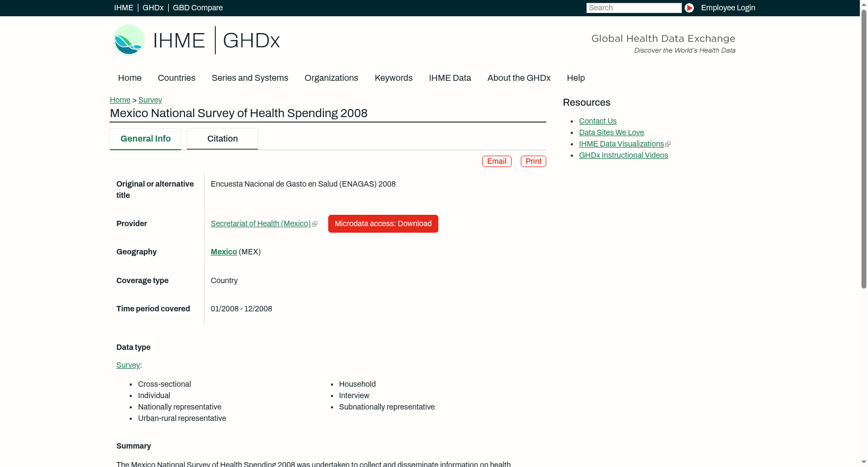
Task: Open GBD Compare in top bar
Action: point(198,8)
